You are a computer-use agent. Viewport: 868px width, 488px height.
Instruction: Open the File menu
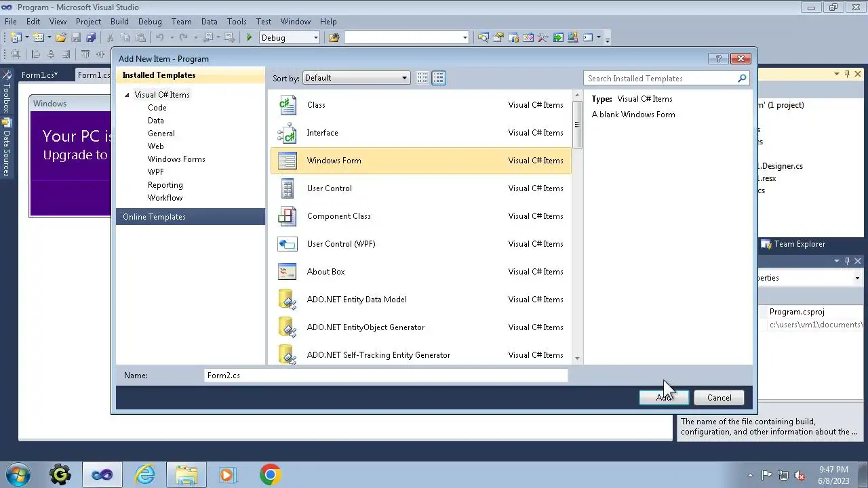click(x=11, y=22)
